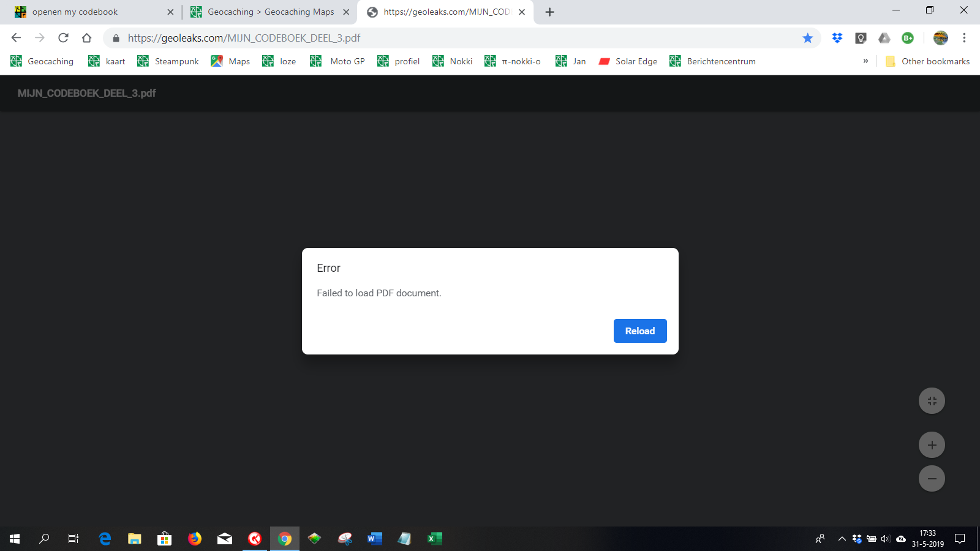The height and width of the screenshot is (551, 980).
Task: Open the π-nokki-o bookmark
Action: (x=513, y=61)
